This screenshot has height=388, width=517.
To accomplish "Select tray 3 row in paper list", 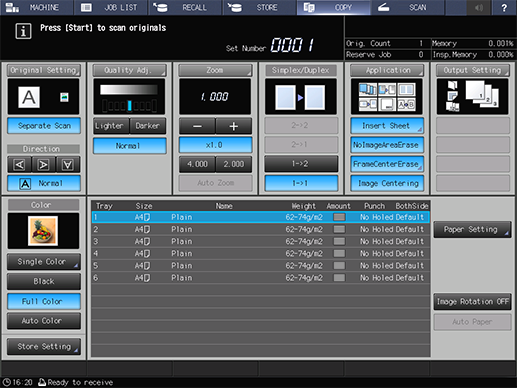I will [x=261, y=241].
